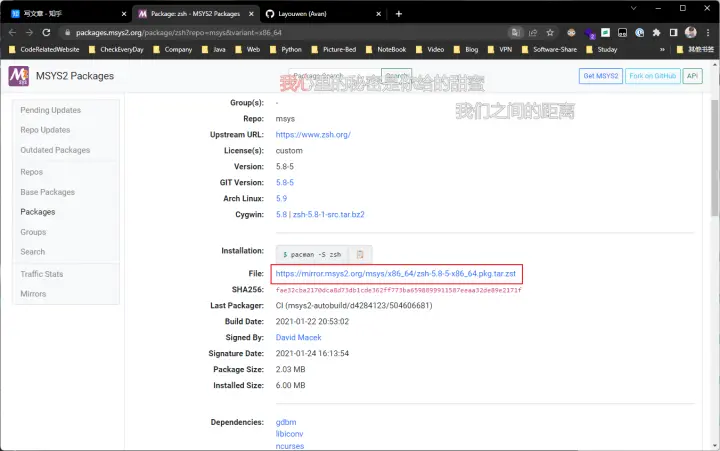Viewport: 720px width, 451px height.
Task: Click the API button
Action: 692,76
